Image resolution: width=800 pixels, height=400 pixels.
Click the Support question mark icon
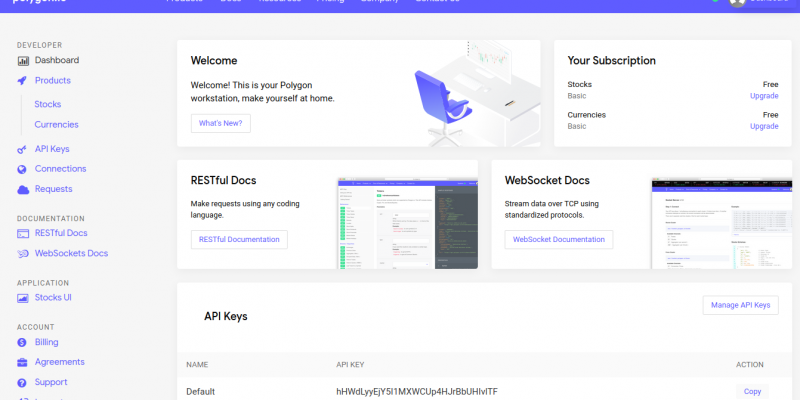22,383
